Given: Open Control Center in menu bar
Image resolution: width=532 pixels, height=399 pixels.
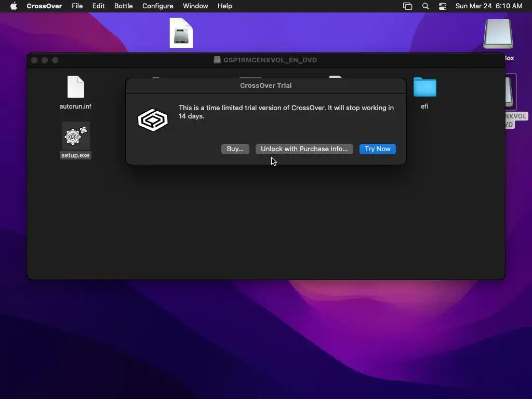Looking at the screenshot, I should pyautogui.click(x=443, y=6).
